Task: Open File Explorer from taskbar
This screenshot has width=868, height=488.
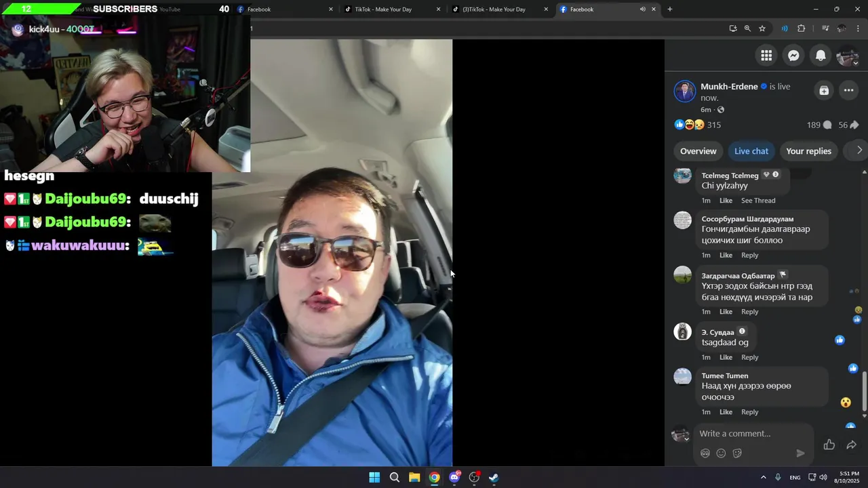Action: coord(414,477)
